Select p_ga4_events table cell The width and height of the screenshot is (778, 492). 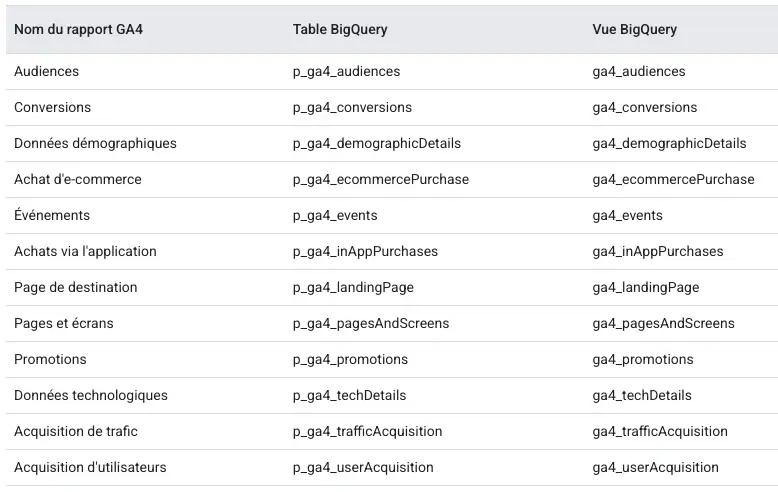click(x=335, y=215)
